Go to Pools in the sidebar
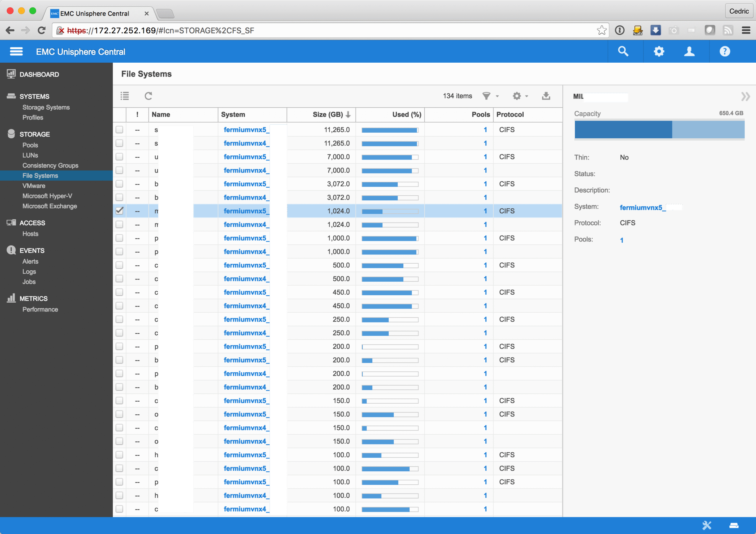 [30, 145]
